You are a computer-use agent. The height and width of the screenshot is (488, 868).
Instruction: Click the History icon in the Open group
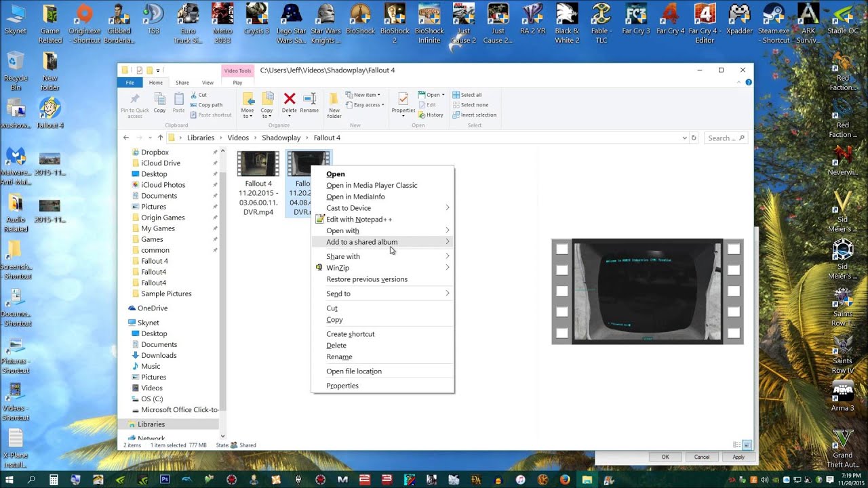pos(421,115)
